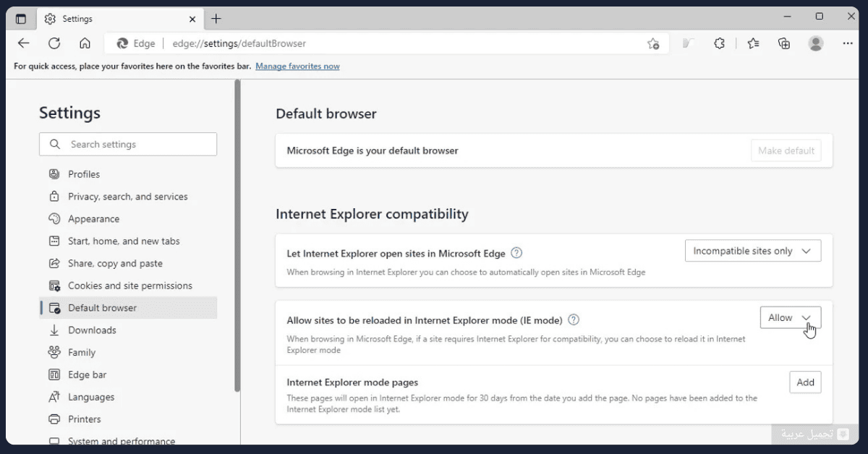Click the Share, copy and paste icon
Screen dimensions: 868x454
tap(54, 264)
